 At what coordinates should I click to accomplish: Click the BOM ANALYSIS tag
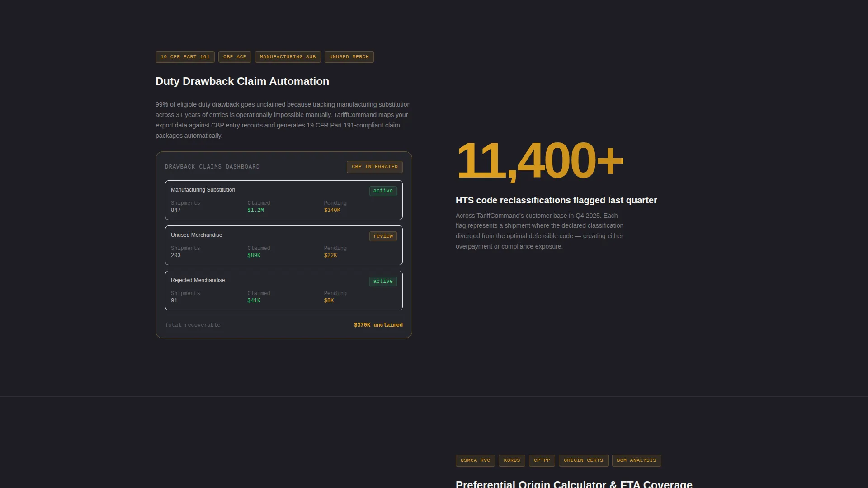coord(637,460)
